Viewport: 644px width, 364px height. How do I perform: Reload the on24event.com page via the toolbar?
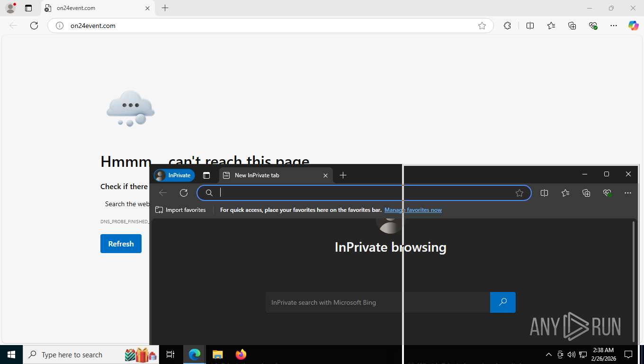(x=34, y=26)
